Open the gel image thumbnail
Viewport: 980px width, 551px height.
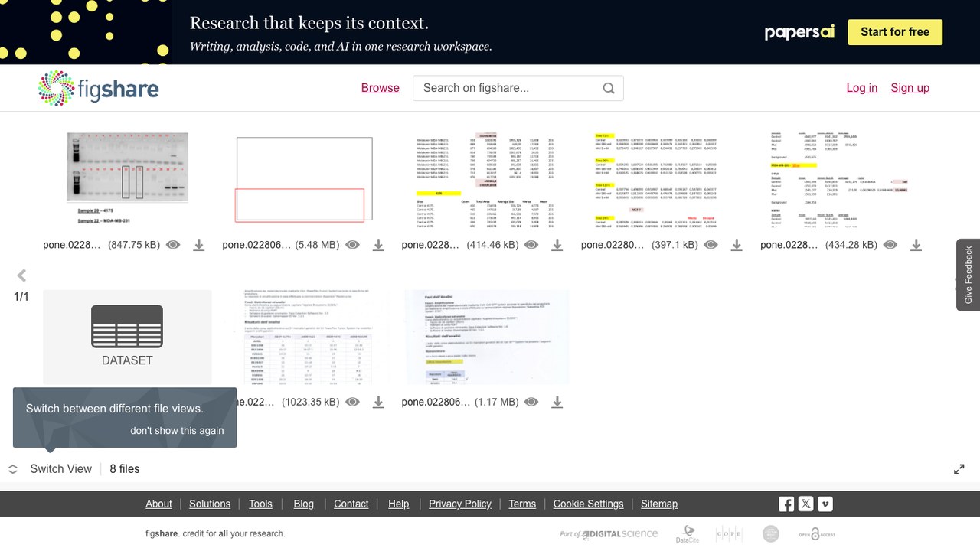click(x=127, y=180)
